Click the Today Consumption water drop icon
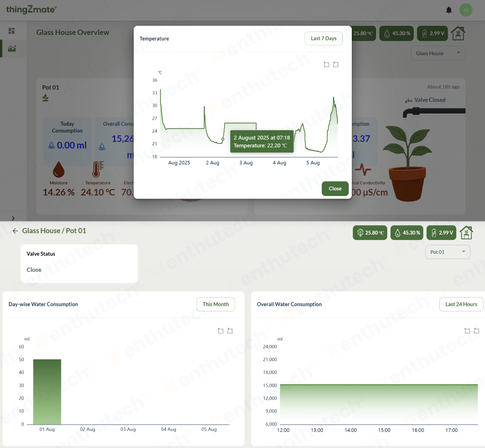Image resolution: width=485 pixels, height=448 pixels. pyautogui.click(x=51, y=145)
